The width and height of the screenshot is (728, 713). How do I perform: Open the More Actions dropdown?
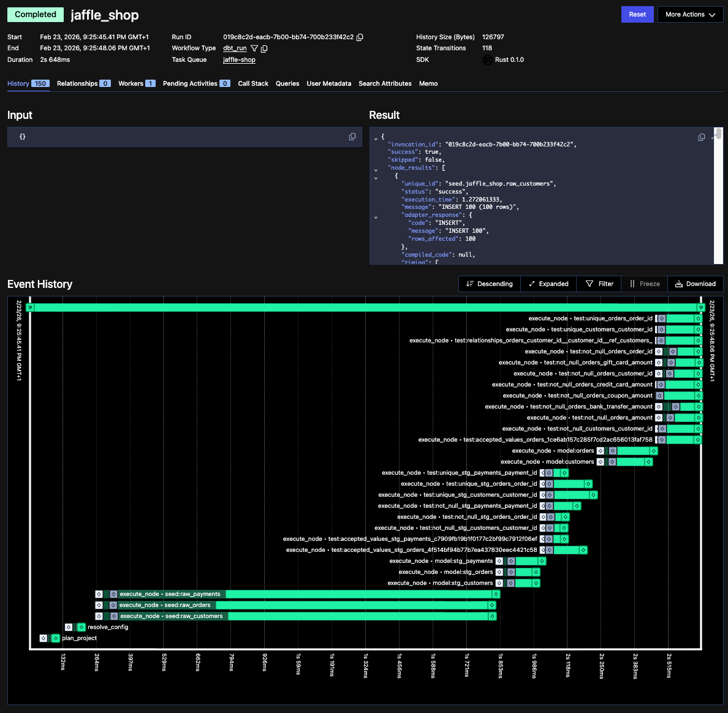point(691,14)
